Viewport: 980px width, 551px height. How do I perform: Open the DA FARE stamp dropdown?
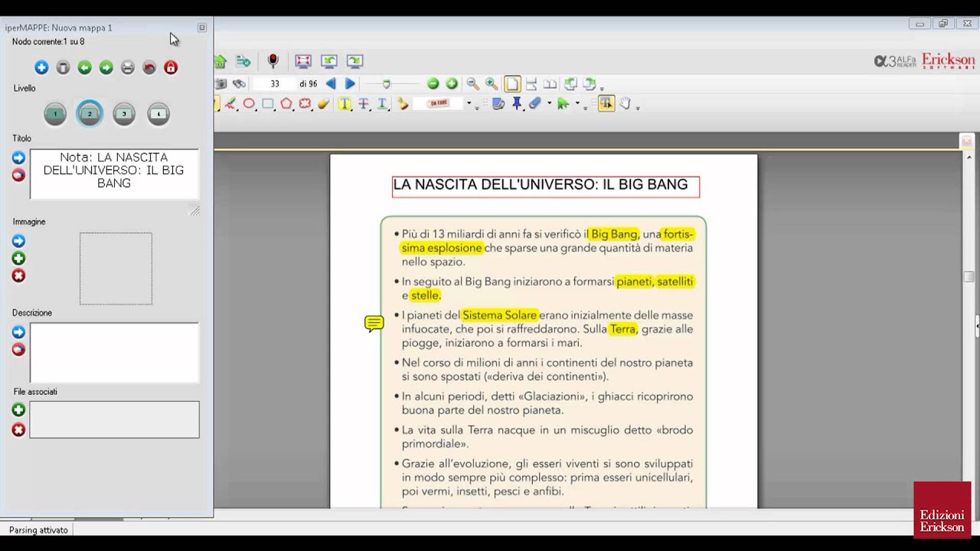469,105
